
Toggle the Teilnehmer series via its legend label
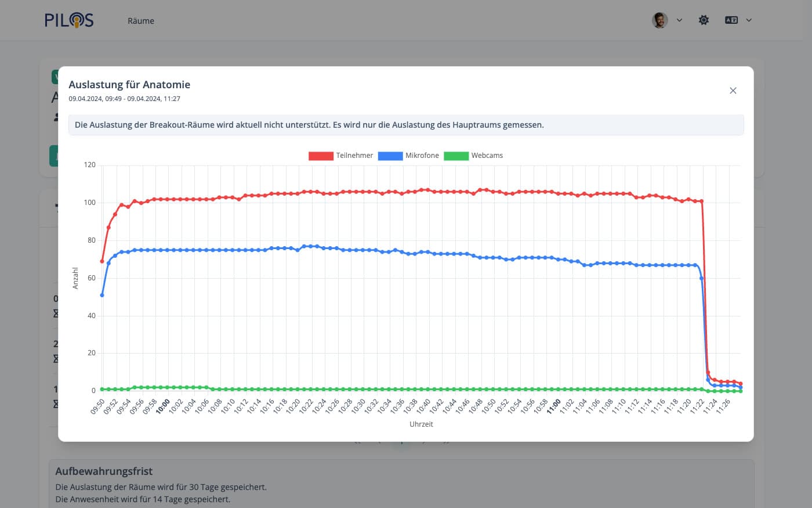tap(354, 156)
